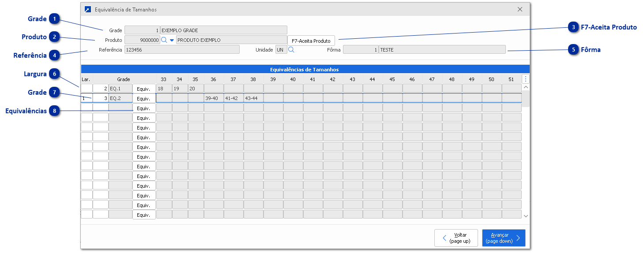Click the vertical scrollbar thumb
This screenshot has height=256, width=644.
click(525, 99)
